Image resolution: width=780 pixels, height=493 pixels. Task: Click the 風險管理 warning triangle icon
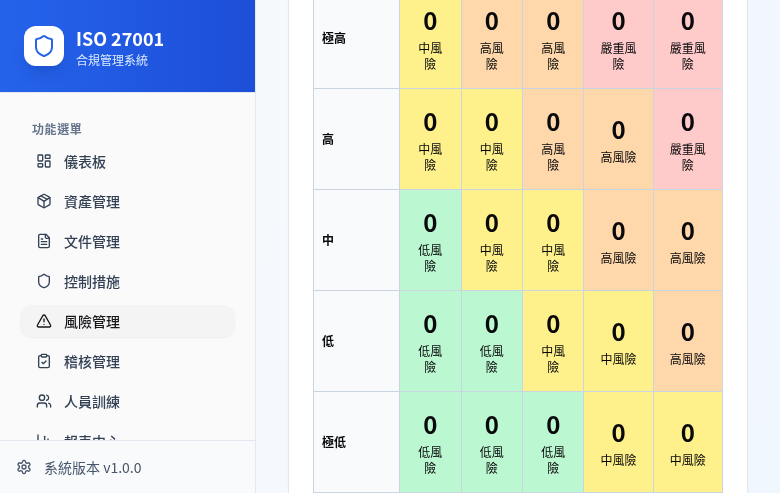coord(44,321)
